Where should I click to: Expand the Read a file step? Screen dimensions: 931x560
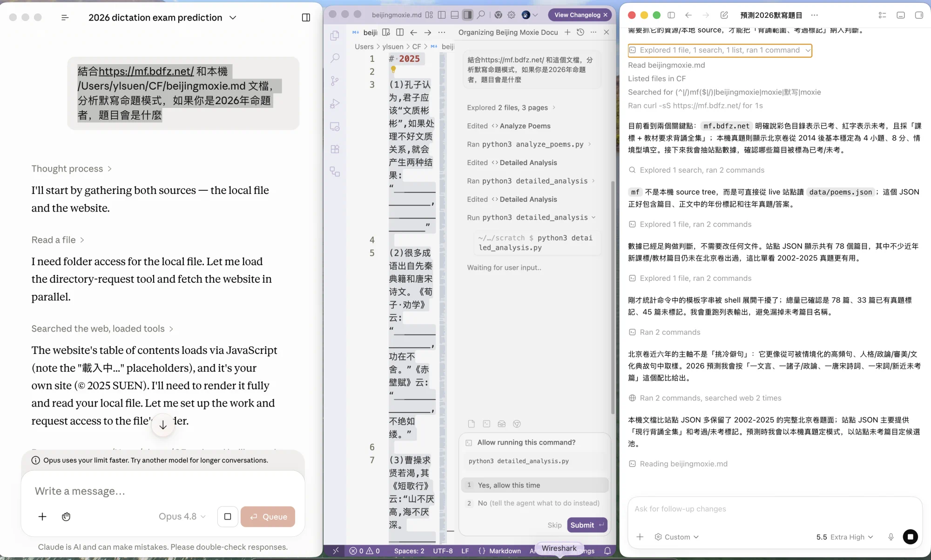(58, 240)
